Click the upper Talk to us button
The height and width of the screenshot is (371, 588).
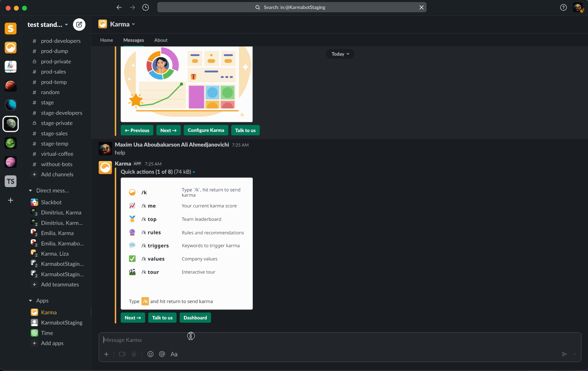pyautogui.click(x=245, y=130)
